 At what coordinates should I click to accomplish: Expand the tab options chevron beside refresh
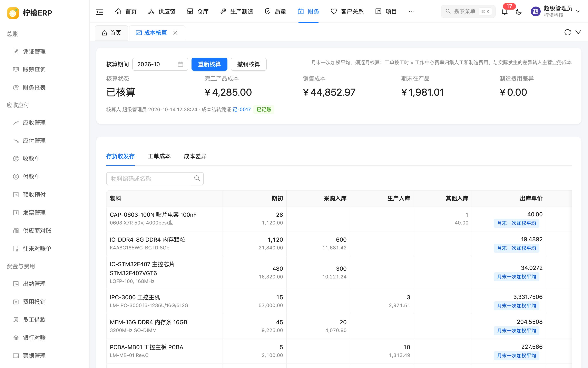pyautogui.click(x=578, y=32)
